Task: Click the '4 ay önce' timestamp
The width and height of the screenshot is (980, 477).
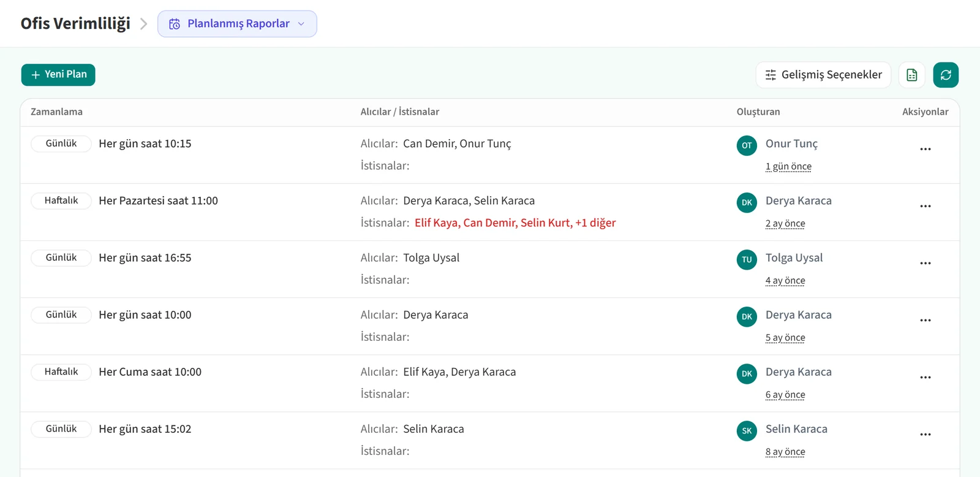Action: tap(785, 281)
